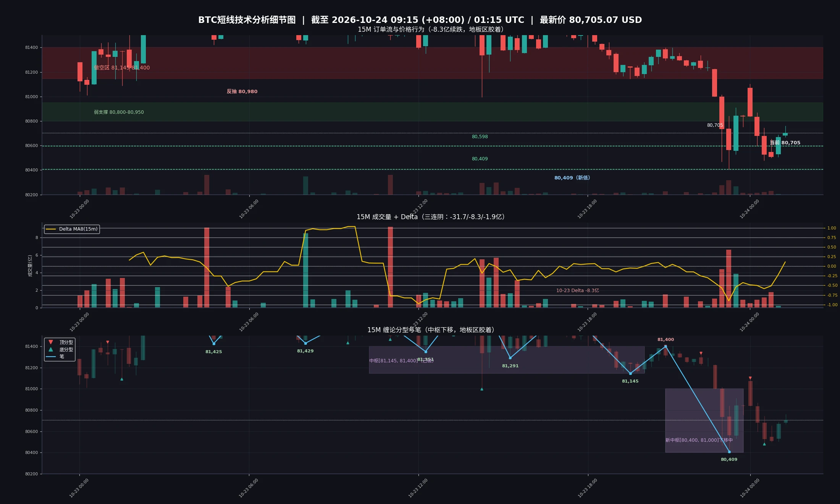Click the yellow Delta MA8(15m) legend line

(x=51, y=229)
